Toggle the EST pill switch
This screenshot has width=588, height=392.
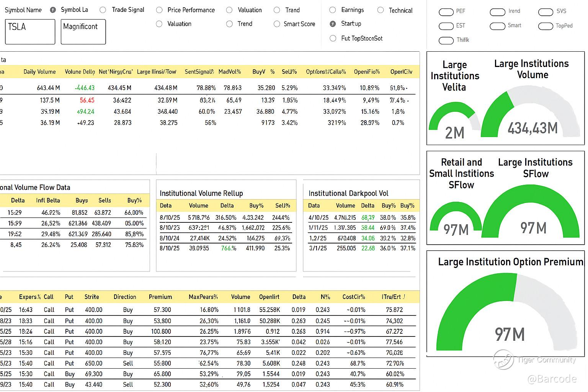446,26
